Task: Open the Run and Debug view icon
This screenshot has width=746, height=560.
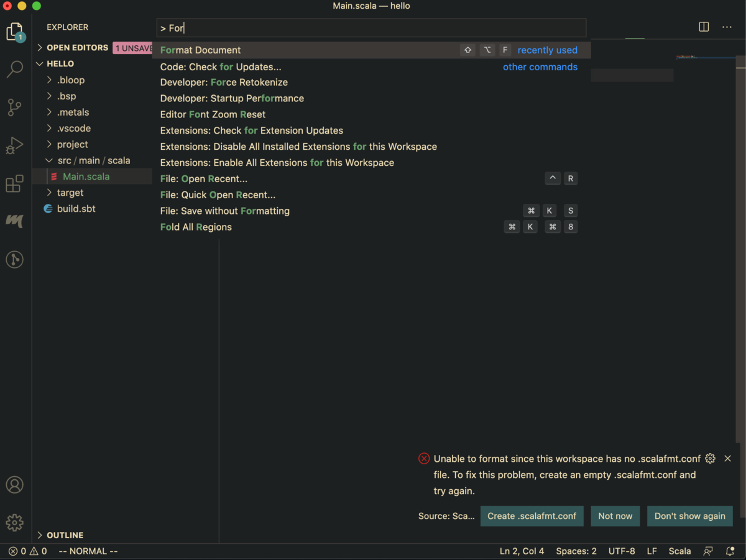Action: (x=15, y=145)
